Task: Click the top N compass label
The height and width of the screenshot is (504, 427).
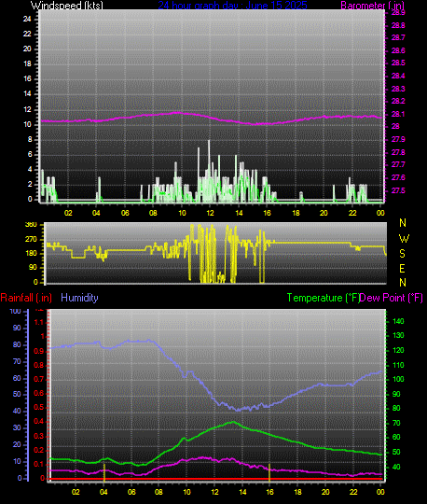Action: pyautogui.click(x=403, y=223)
